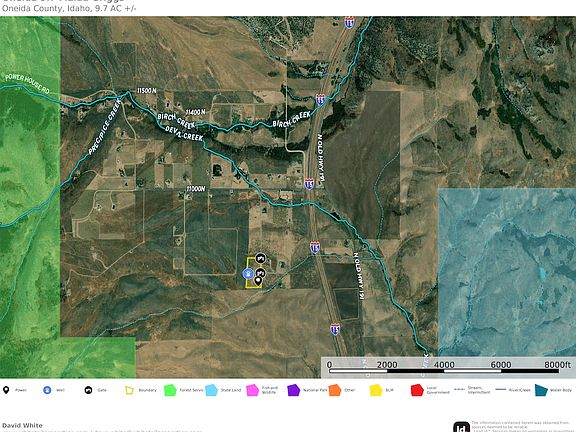Click the Stream Intermittent line symbol in legend

click(459, 389)
